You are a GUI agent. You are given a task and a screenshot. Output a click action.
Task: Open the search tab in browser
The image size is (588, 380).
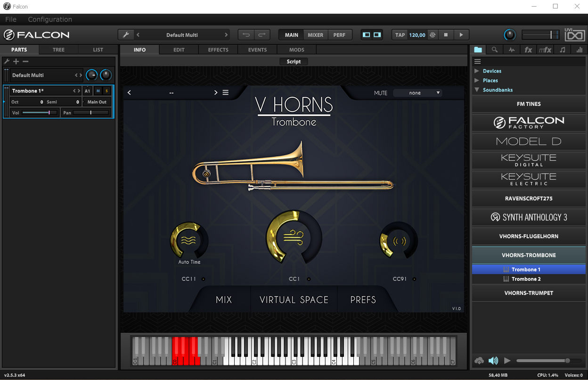(x=494, y=50)
